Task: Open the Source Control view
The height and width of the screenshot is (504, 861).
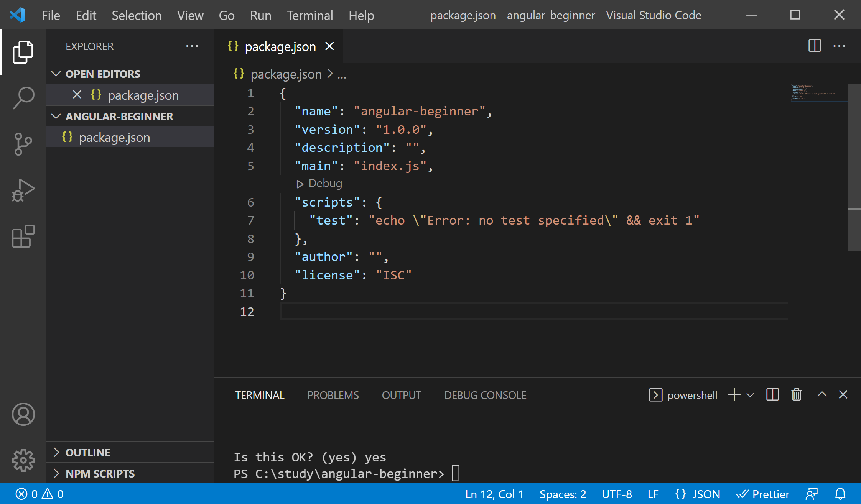Action: [23, 144]
